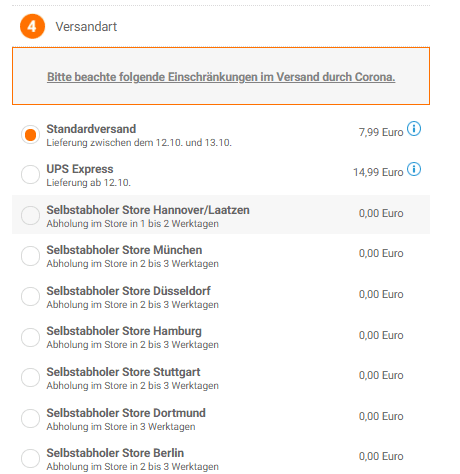460x474 pixels.
Task: Click the Selbstabholer Store Berlin title text
Action: coord(115,453)
